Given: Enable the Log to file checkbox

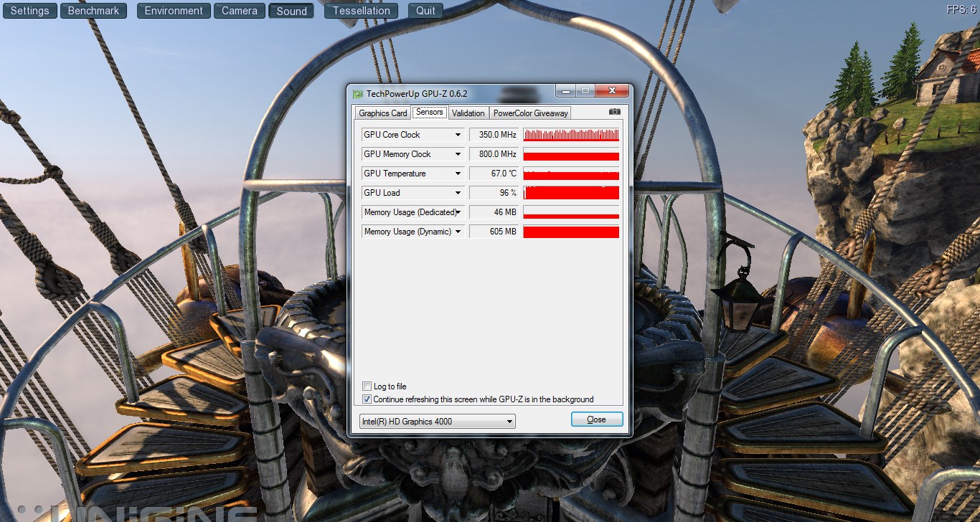Looking at the screenshot, I should tap(367, 386).
